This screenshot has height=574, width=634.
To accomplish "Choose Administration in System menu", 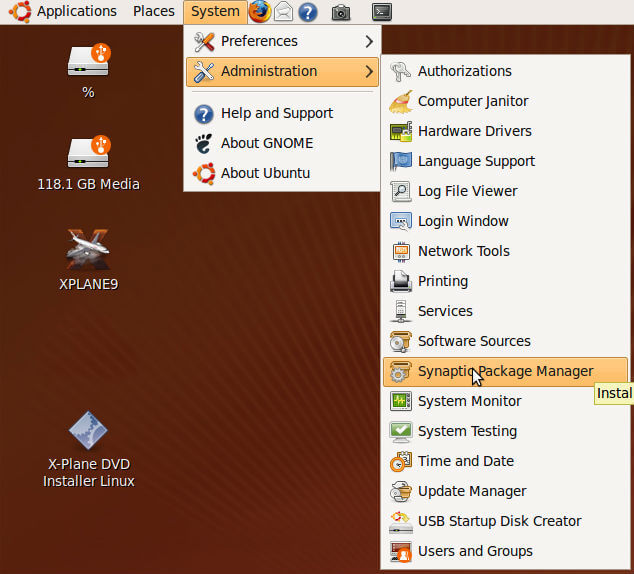I will 282,72.
